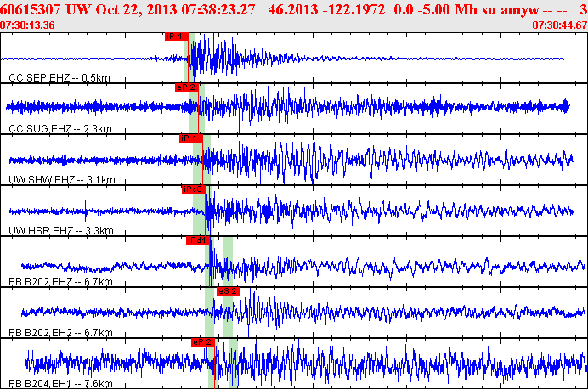Click the iP 1 pick flag on SHW trace
Image resolution: width=588 pixels, height=389 pixels.
(x=191, y=138)
